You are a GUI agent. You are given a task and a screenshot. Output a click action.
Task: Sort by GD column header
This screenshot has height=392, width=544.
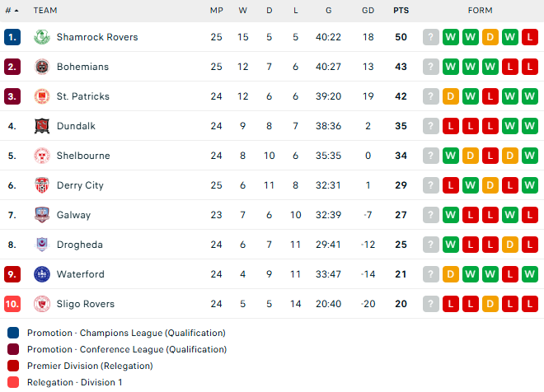(368, 11)
